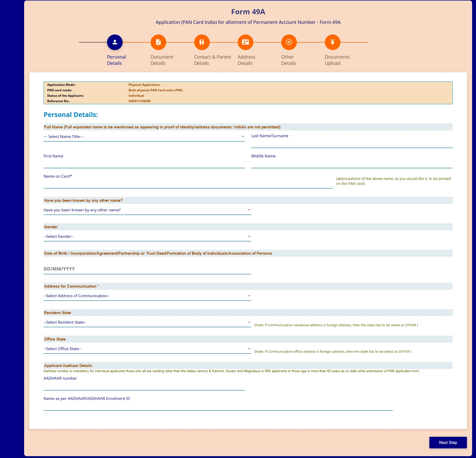The image size is (476, 458).
Task: Open the Address of Communication dropdown
Action: coord(147,296)
